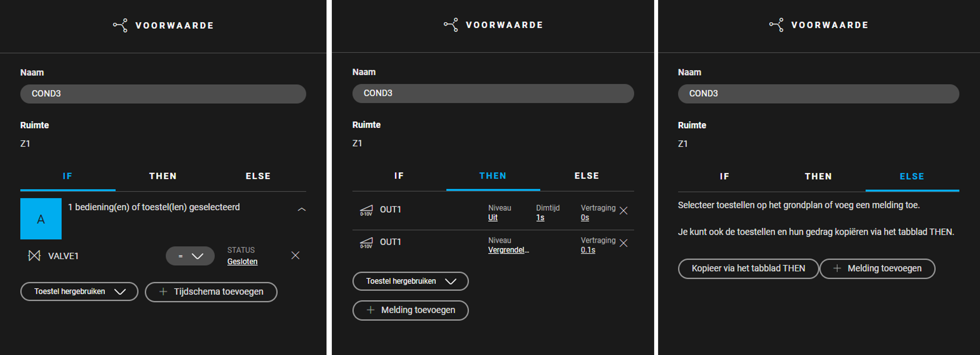
Task: Go to IF tab in right panel
Action: click(725, 176)
